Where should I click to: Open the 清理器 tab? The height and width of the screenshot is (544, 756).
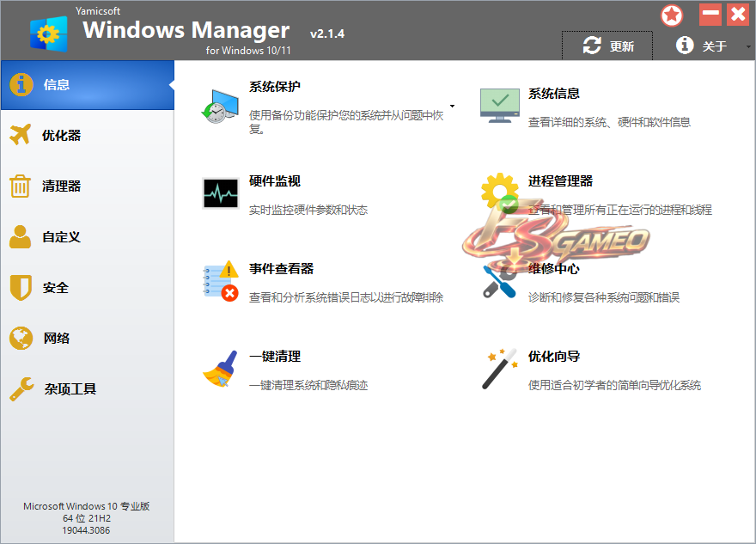[88, 186]
